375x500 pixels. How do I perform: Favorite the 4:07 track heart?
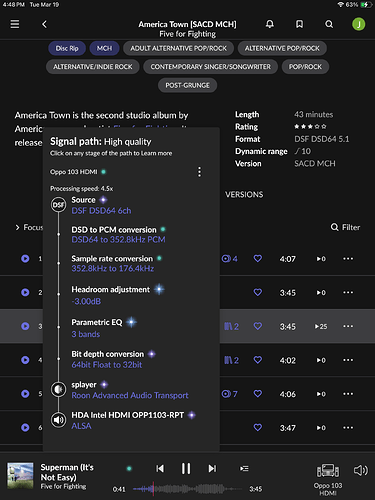258,258
